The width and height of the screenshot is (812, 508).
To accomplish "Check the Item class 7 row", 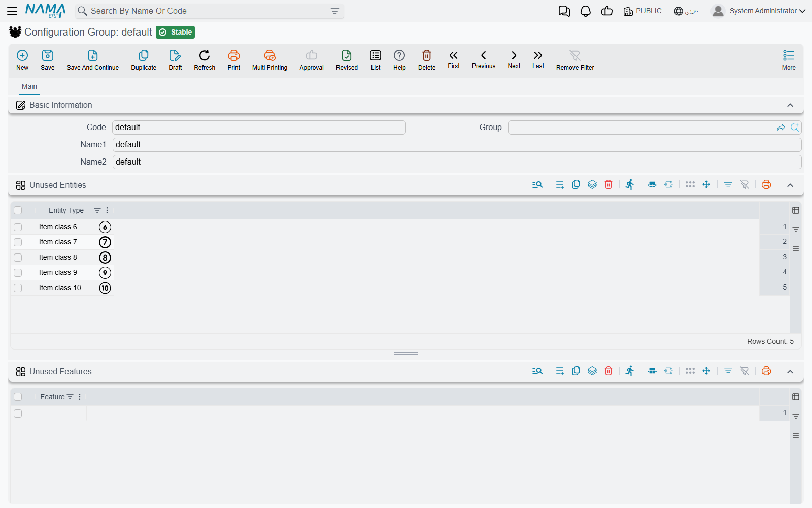I will (x=18, y=242).
